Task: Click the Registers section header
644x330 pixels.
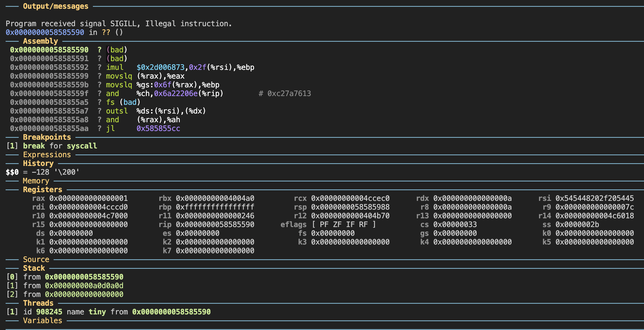Action: (42, 190)
